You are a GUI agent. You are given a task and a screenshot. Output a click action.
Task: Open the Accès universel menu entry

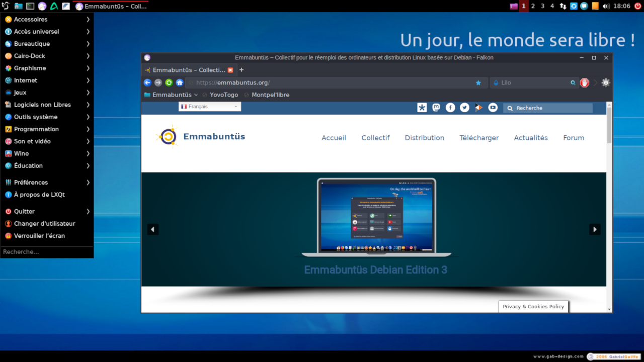pyautogui.click(x=47, y=31)
